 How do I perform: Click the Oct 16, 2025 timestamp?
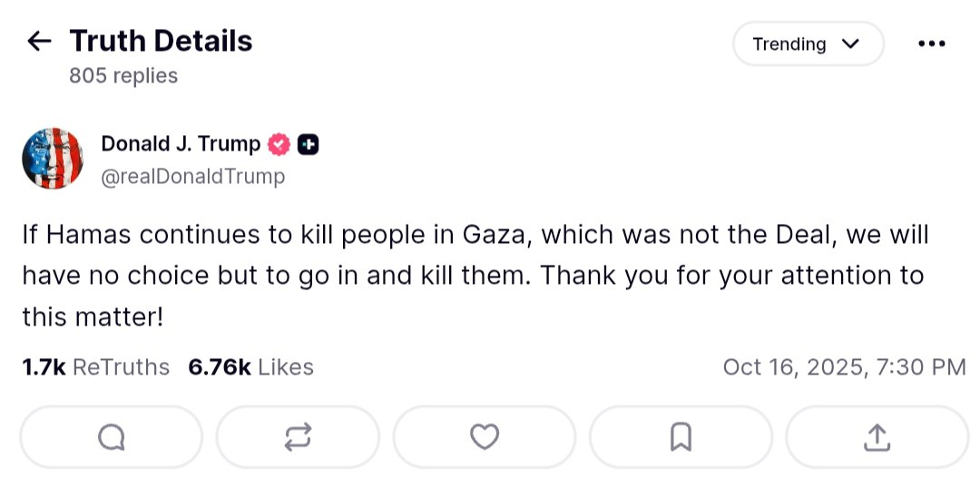pos(844,367)
